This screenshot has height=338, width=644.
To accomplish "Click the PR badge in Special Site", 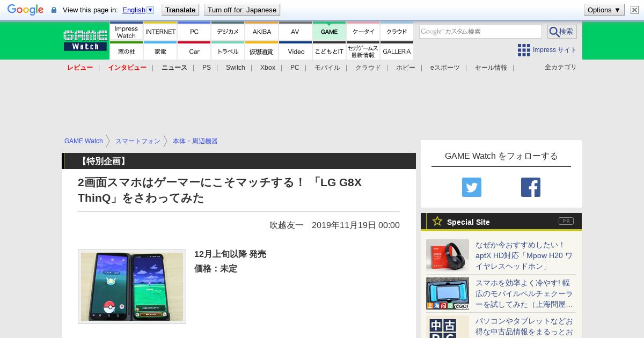I will coord(566,221).
